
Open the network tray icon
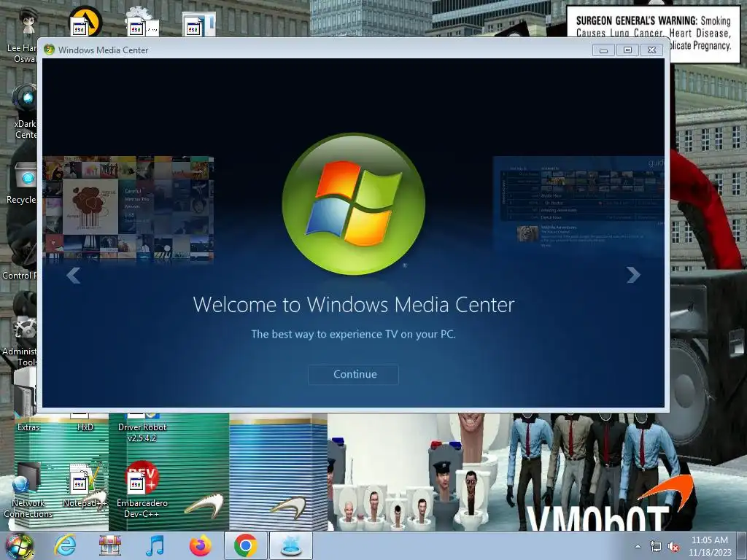tap(656, 547)
